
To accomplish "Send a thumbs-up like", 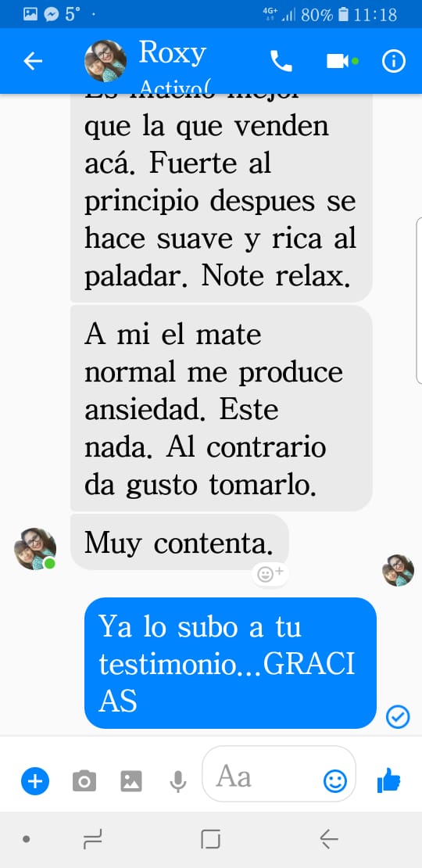I will point(388,780).
